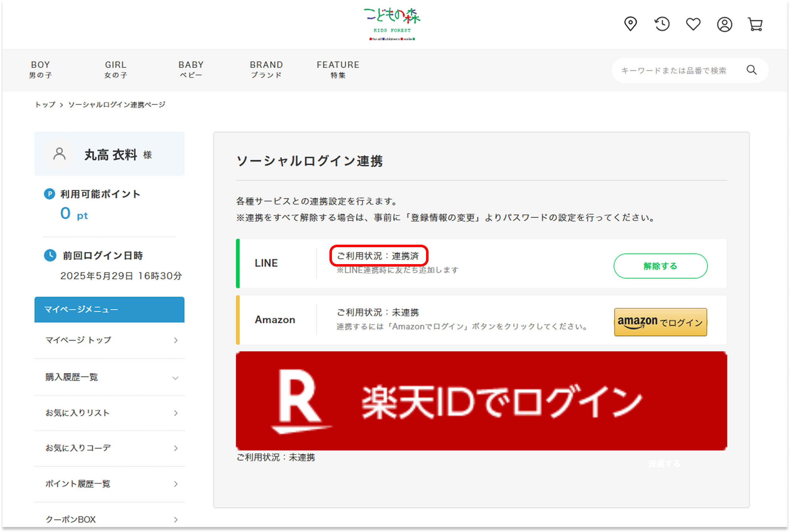Click 利用可能ポイント label
The image size is (790, 532).
click(x=100, y=194)
